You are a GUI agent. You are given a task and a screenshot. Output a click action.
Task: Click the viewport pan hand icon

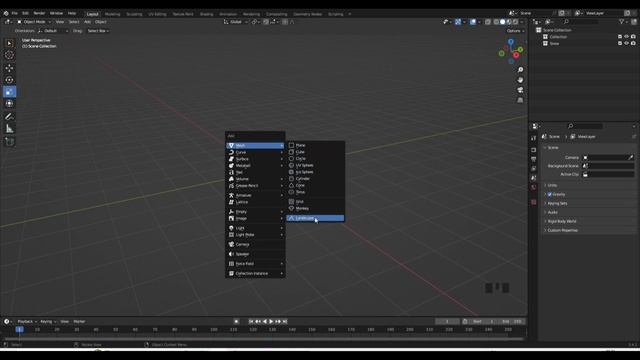[520, 80]
